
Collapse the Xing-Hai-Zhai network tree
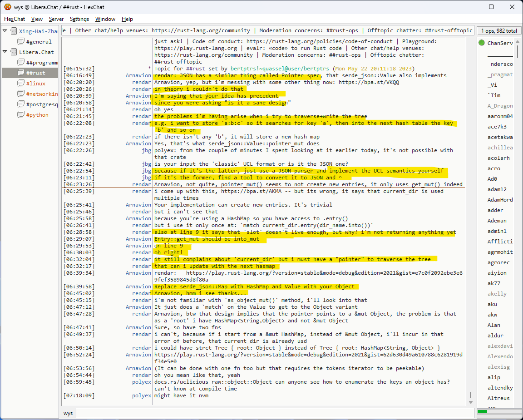[5, 31]
